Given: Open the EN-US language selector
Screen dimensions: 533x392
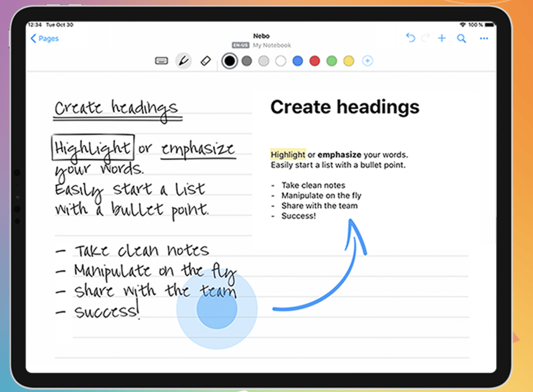Looking at the screenshot, I should (240, 45).
